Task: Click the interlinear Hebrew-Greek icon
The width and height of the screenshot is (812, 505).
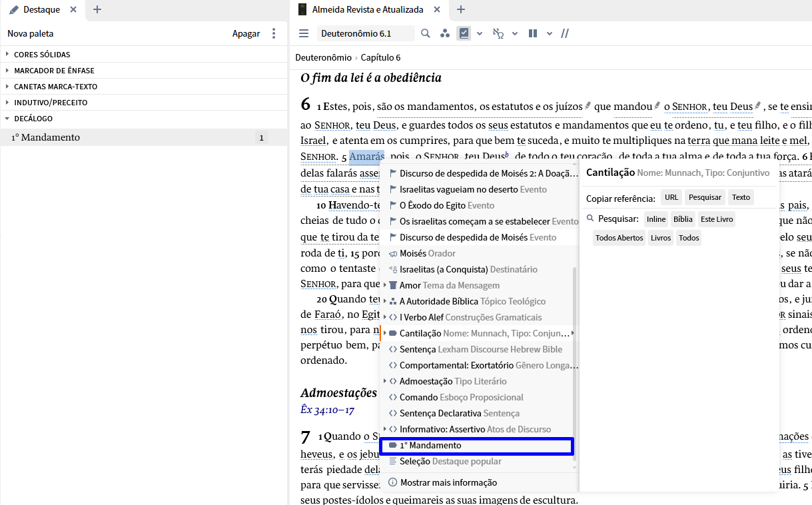Action: coord(498,33)
